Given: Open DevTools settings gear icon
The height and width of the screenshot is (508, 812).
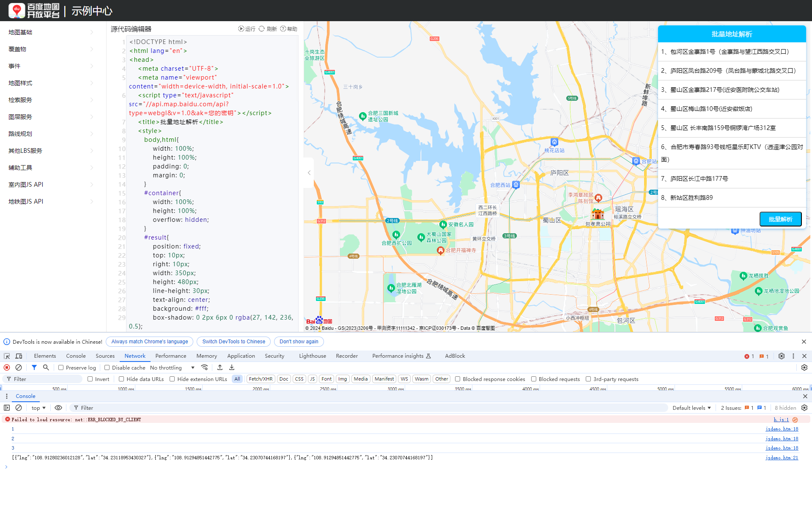Looking at the screenshot, I should 782,356.
